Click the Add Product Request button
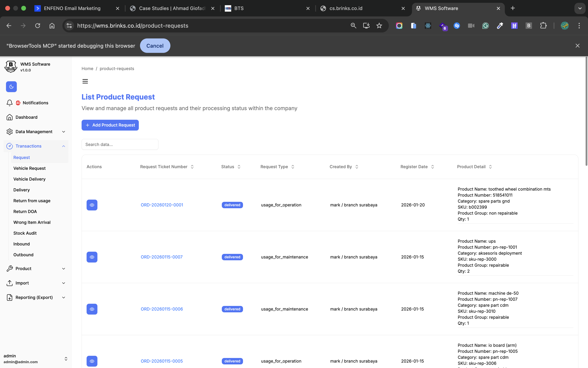Viewport: 588px width, 368px height. click(110, 125)
